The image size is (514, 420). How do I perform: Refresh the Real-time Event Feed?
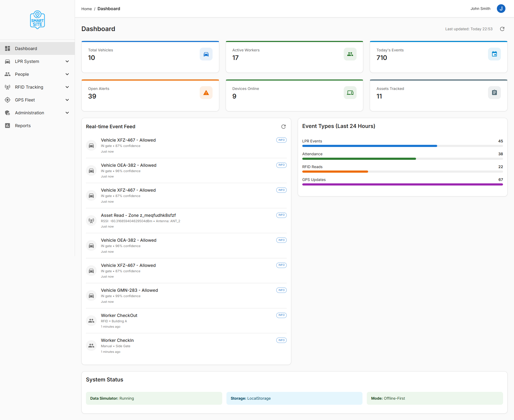(284, 127)
